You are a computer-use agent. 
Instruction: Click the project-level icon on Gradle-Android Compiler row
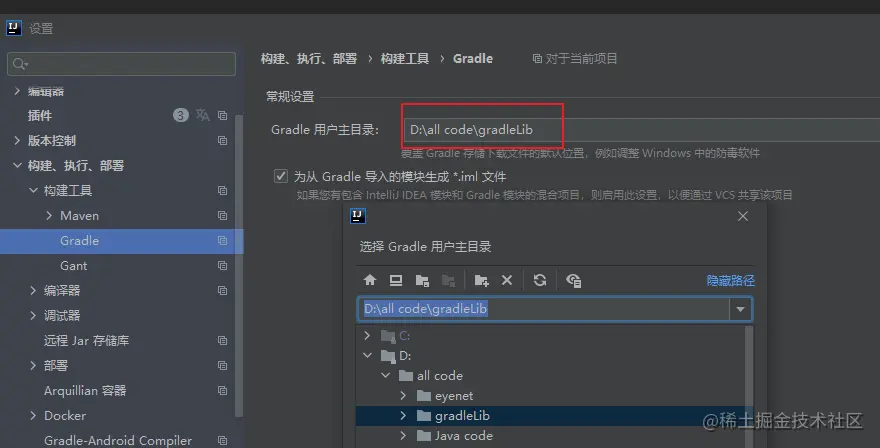tap(222, 441)
